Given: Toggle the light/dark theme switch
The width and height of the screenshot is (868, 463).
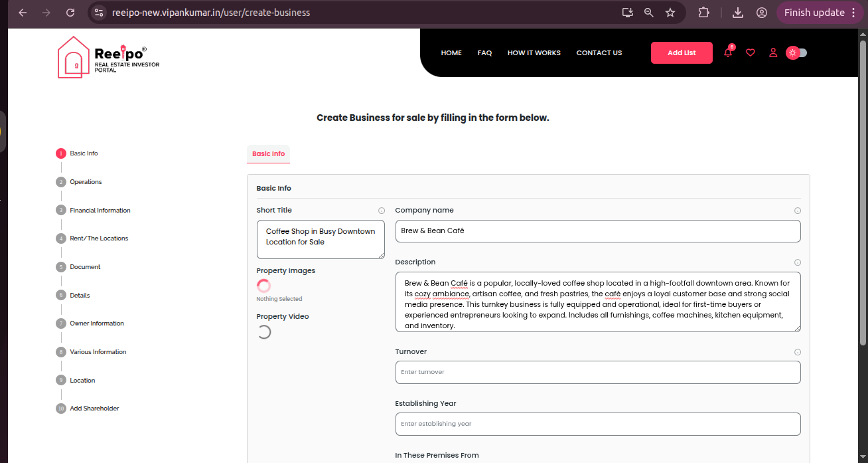Looking at the screenshot, I should (796, 53).
